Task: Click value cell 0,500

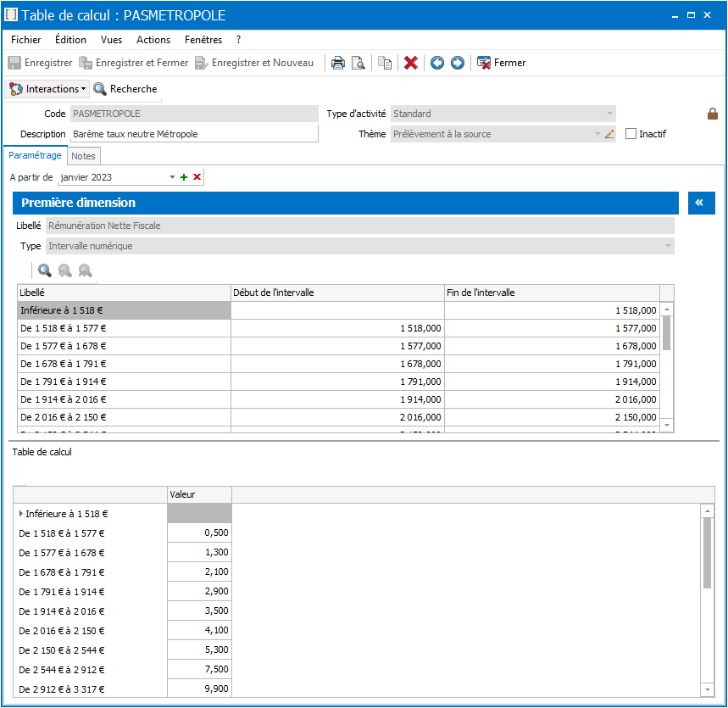Action: 199,532
